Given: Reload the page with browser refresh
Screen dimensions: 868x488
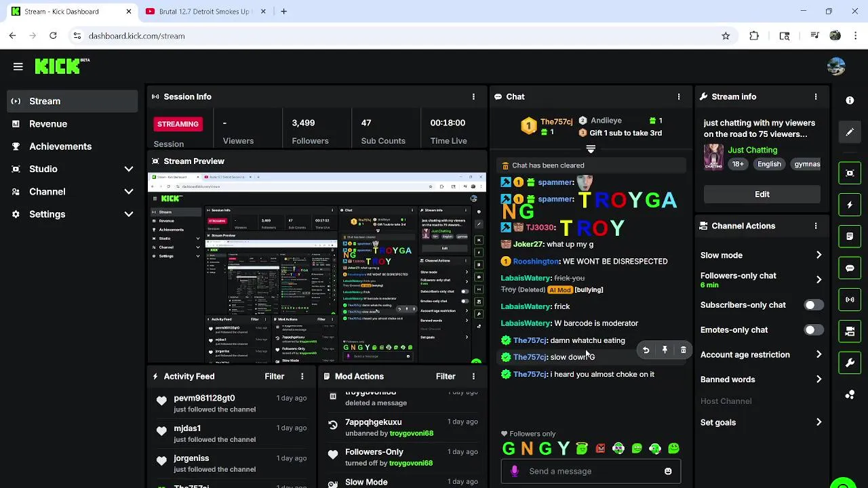Looking at the screenshot, I should (53, 36).
